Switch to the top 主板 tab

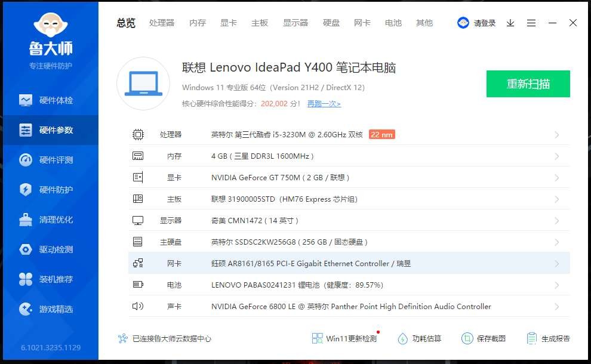pyautogui.click(x=260, y=23)
